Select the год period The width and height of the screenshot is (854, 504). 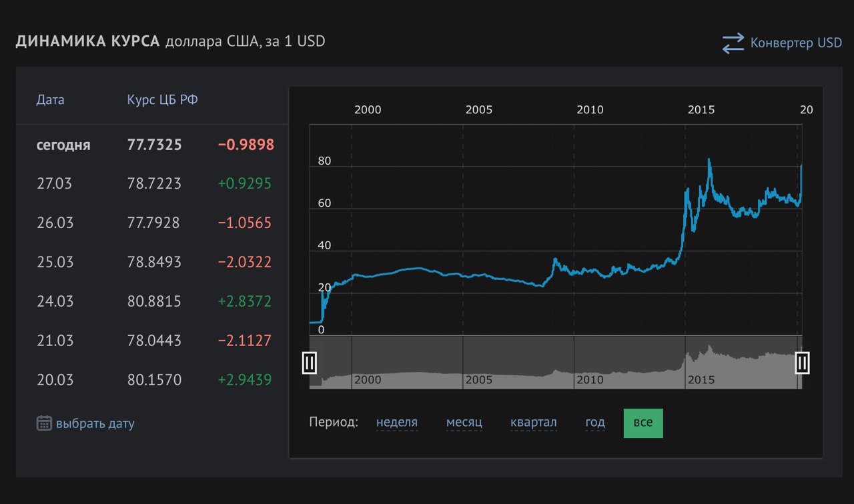click(x=595, y=422)
